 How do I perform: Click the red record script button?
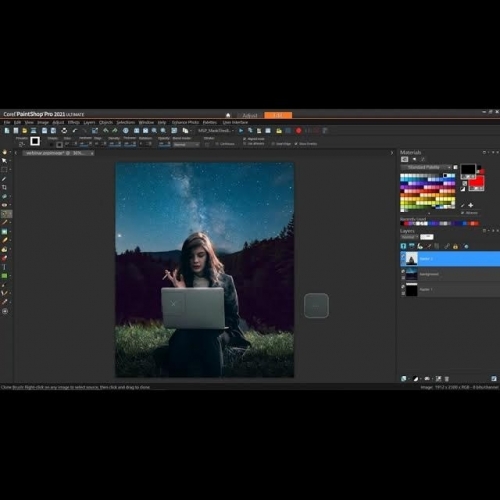point(299,131)
